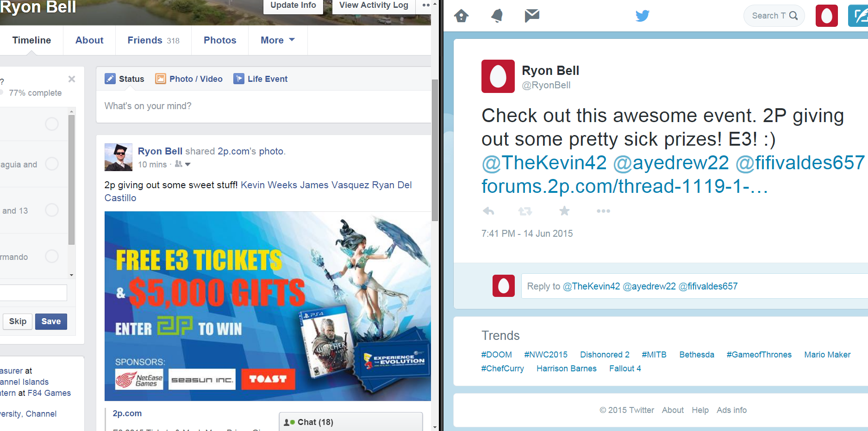Click the Twitter bird logo
Viewport: 868px width, 431px height.
coord(642,16)
